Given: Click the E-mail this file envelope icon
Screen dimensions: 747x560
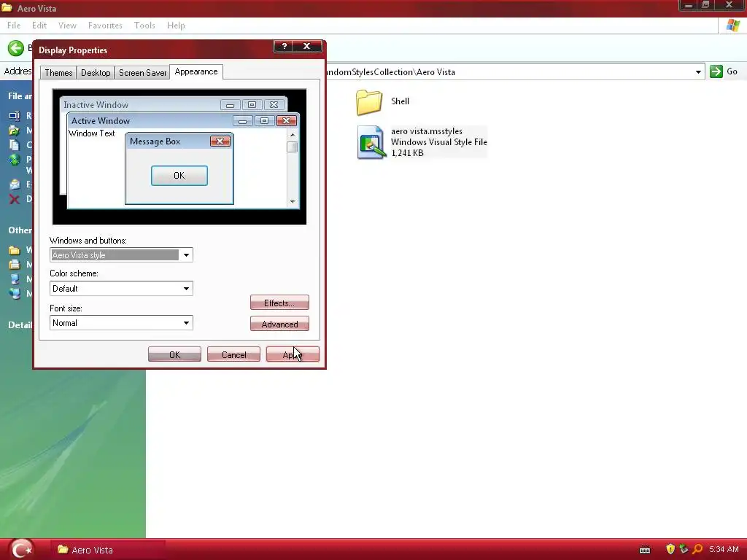Looking at the screenshot, I should 15,184.
